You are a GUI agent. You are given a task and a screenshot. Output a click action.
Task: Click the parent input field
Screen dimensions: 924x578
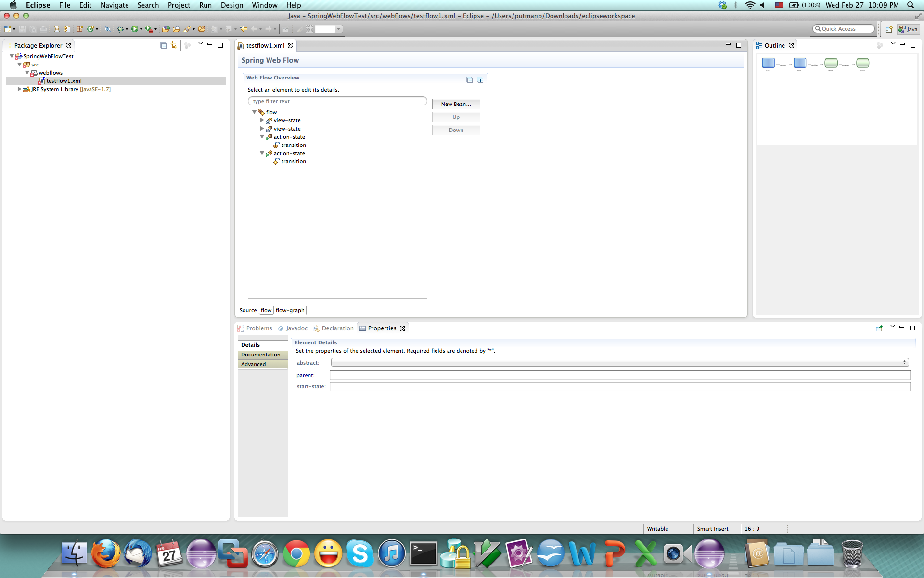click(620, 375)
